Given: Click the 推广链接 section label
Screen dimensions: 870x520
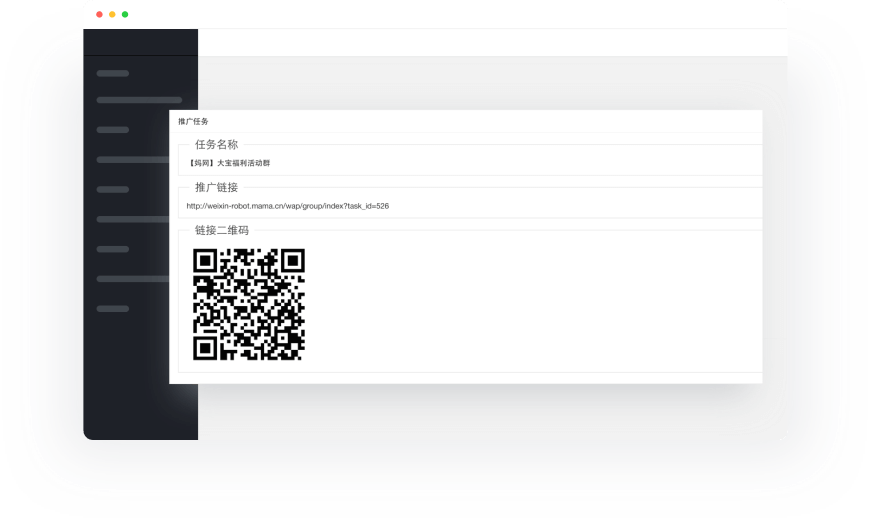Looking at the screenshot, I should [x=216, y=188].
